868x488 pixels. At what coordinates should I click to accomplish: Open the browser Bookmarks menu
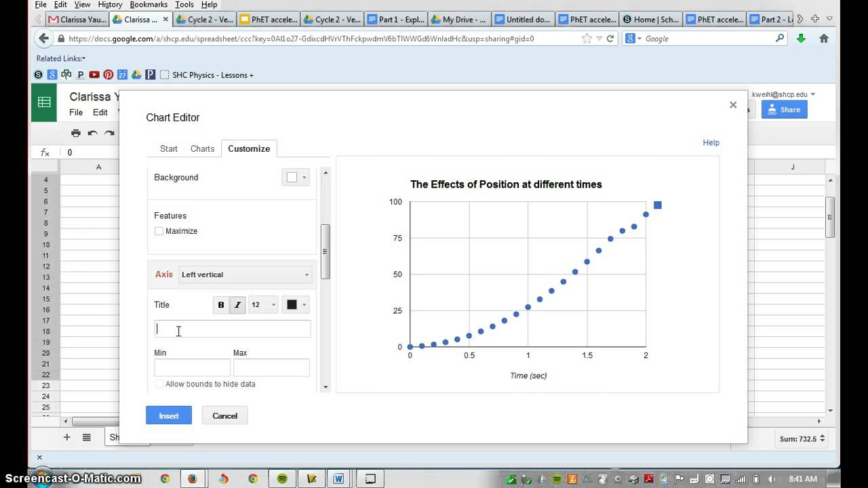149,5
